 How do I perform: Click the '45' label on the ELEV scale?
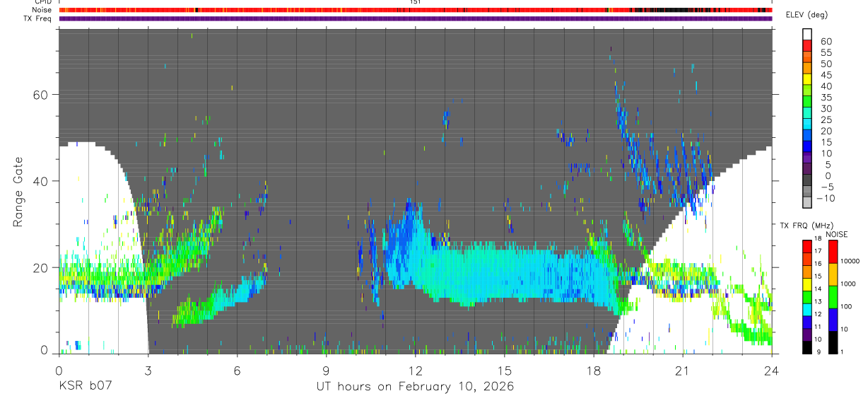pyautogui.click(x=826, y=75)
